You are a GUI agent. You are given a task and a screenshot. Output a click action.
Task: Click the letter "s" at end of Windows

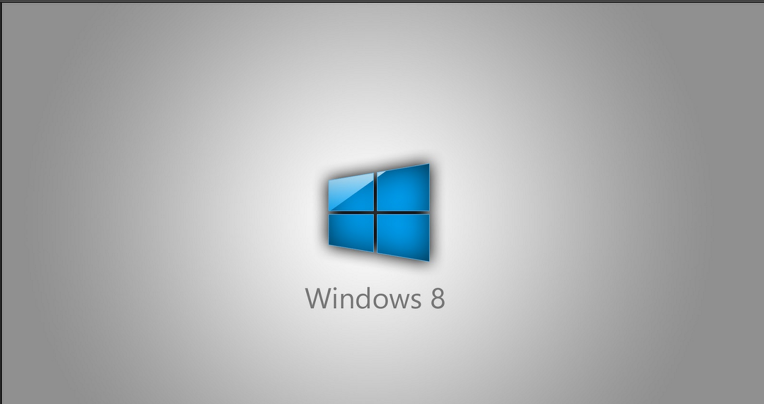click(413, 301)
